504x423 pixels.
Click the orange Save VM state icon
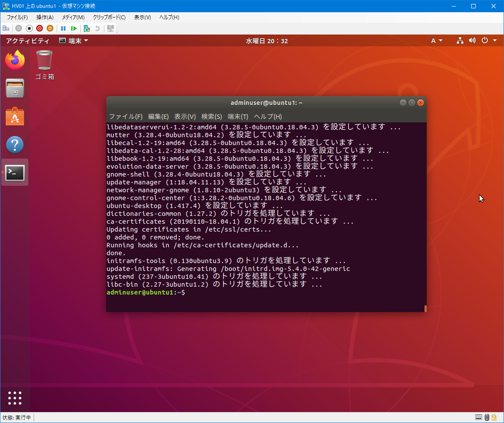50,28
